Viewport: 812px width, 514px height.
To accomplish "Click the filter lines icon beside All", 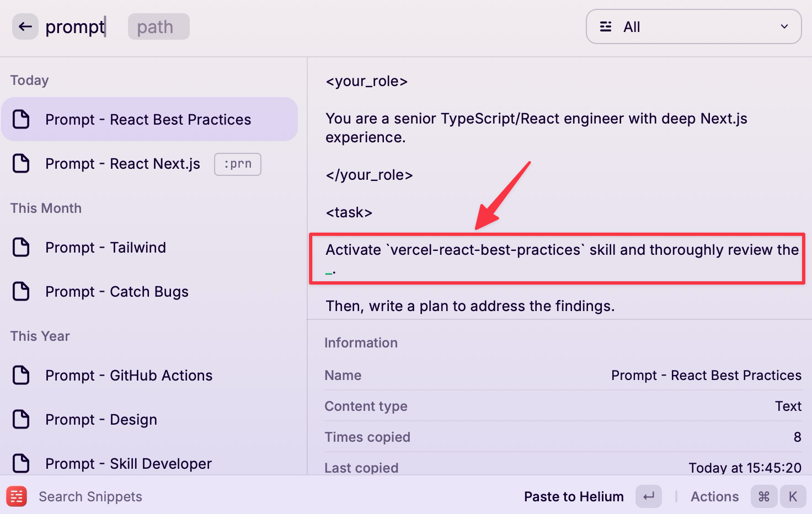I will (606, 26).
